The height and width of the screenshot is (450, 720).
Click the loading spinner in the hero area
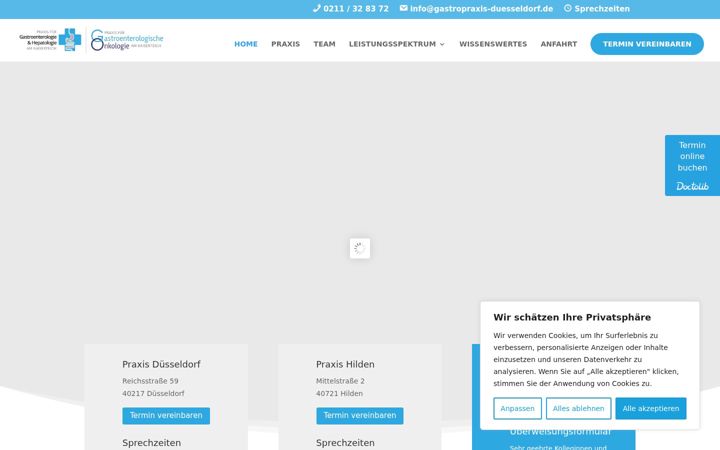point(360,248)
